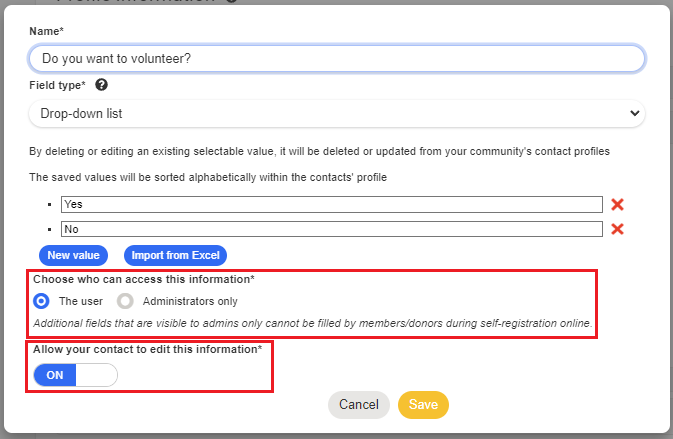Click the "Field type*" label text
Screen dimensions: 673x439
[57, 86]
